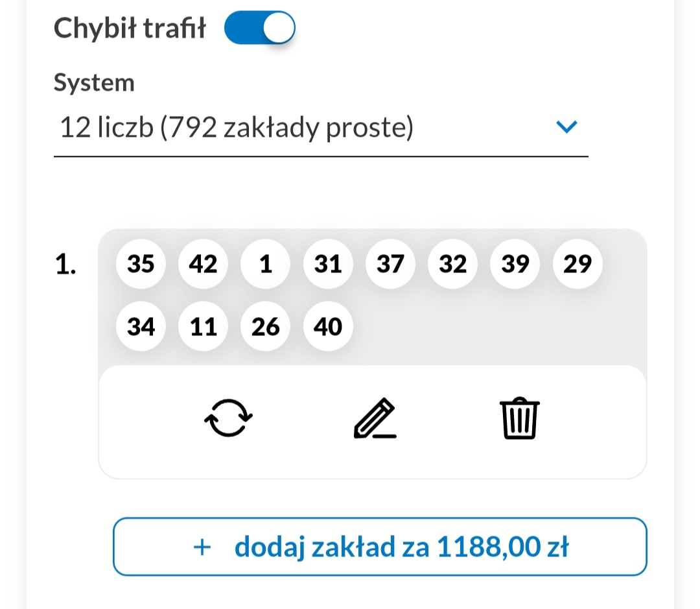Click the plus icon on add bet button
This screenshot has height=609, width=700.
coord(202,547)
